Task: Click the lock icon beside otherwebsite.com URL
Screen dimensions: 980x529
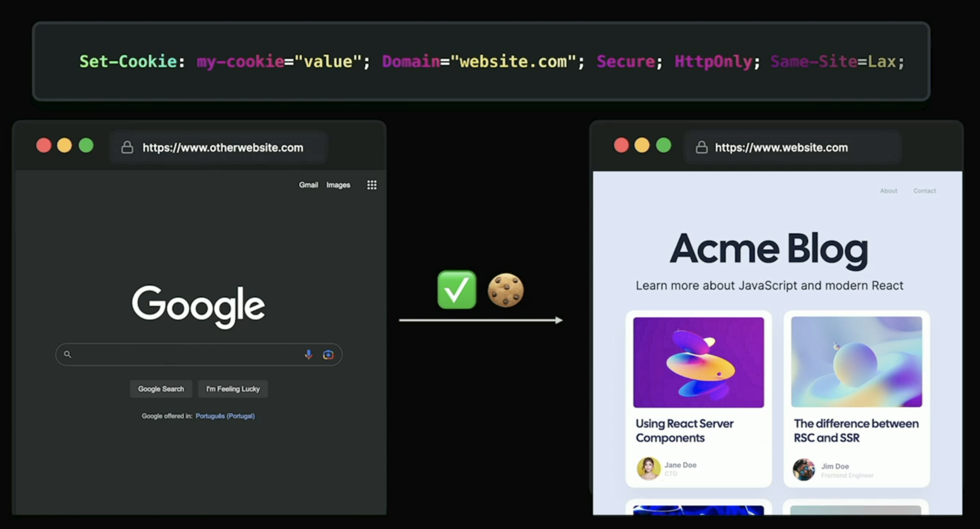Action: click(x=127, y=148)
